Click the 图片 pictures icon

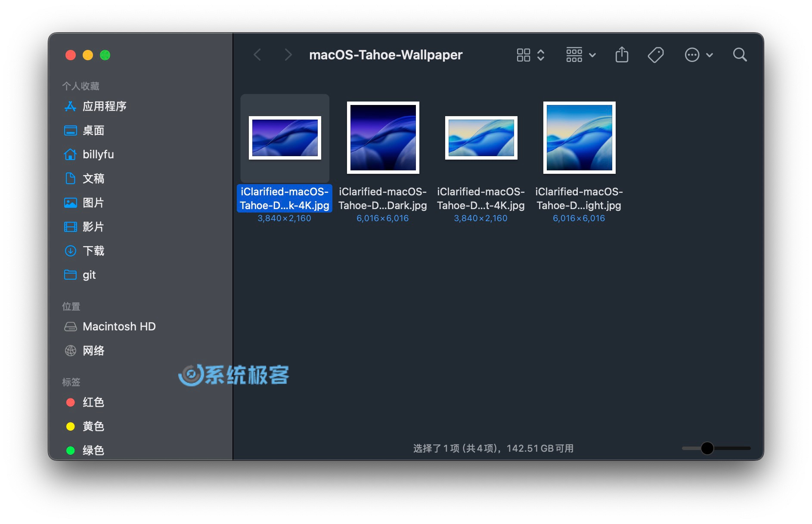pos(70,203)
